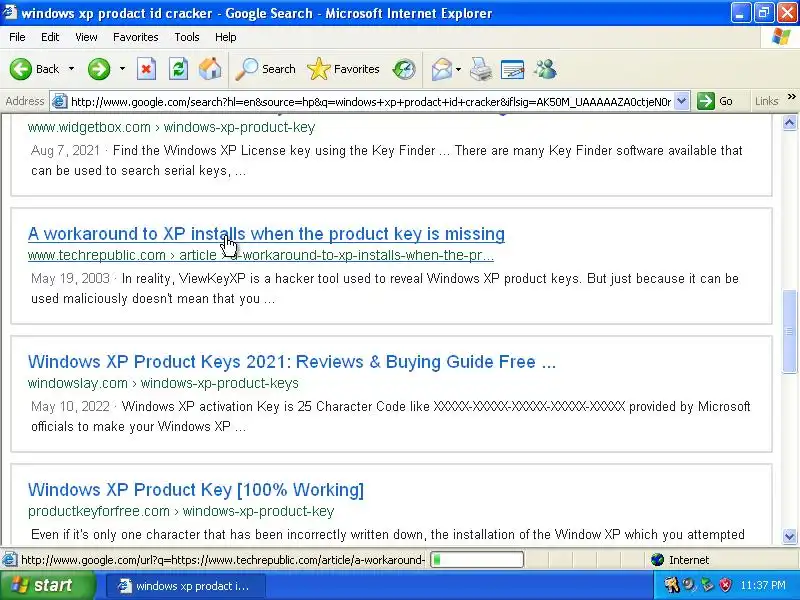Screen dimensions: 800x600
Task: Open the Messenger people icon
Action: (x=545, y=69)
